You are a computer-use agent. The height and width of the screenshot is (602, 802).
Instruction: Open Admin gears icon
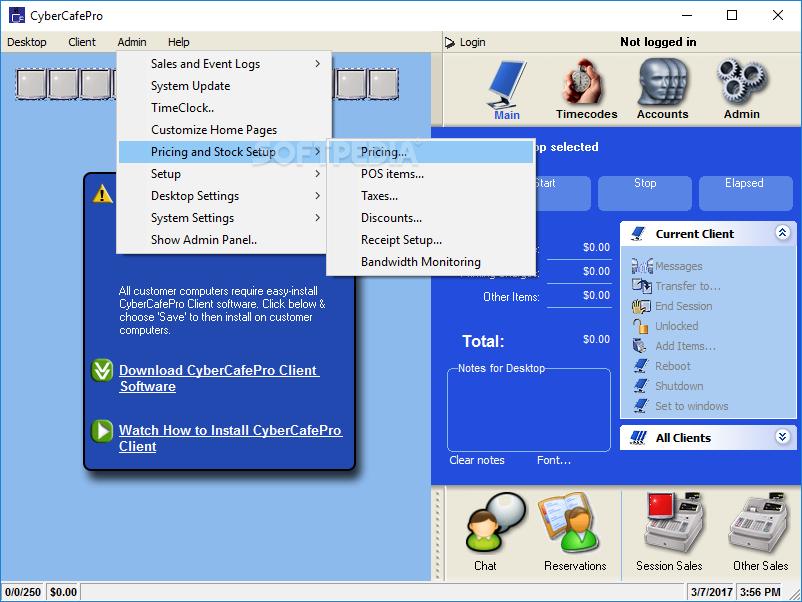click(x=742, y=82)
